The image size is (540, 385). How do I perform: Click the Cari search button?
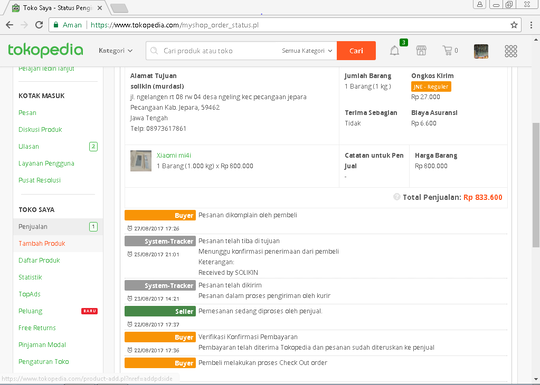(356, 51)
